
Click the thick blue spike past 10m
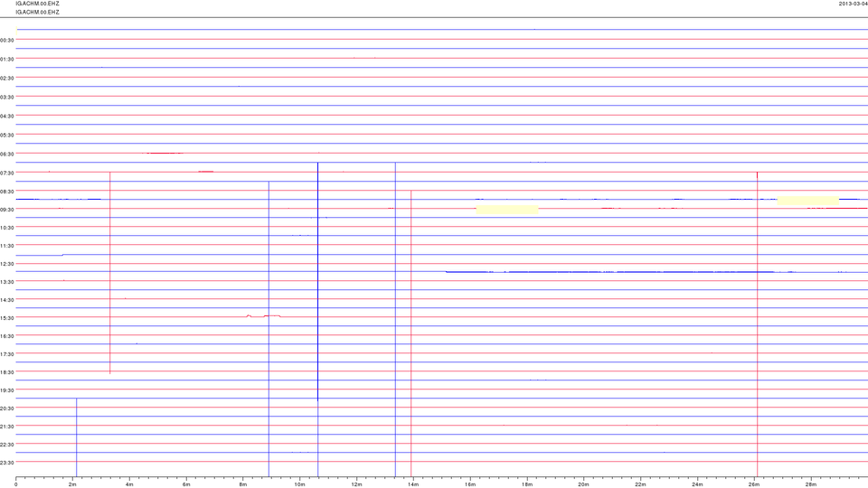[317, 281]
